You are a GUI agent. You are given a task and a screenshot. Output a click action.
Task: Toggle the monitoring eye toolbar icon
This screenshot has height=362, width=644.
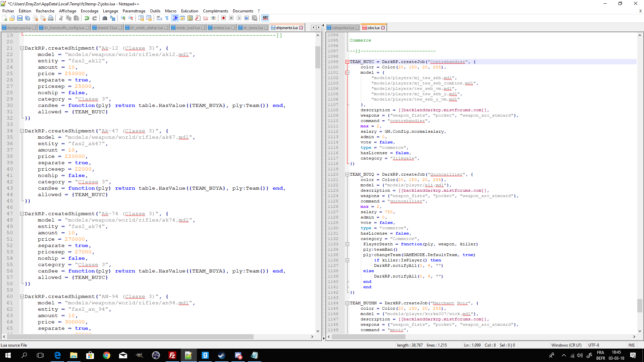213,18
